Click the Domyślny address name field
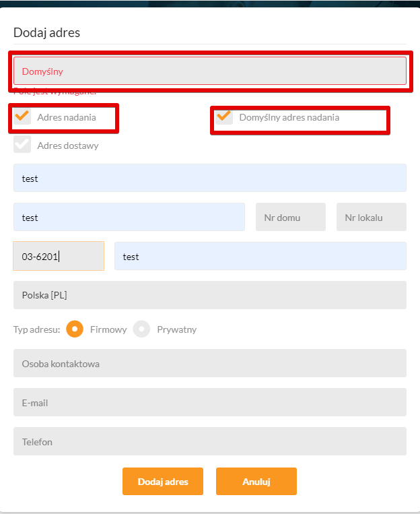Viewport: 420px width, 514px height. (x=209, y=71)
